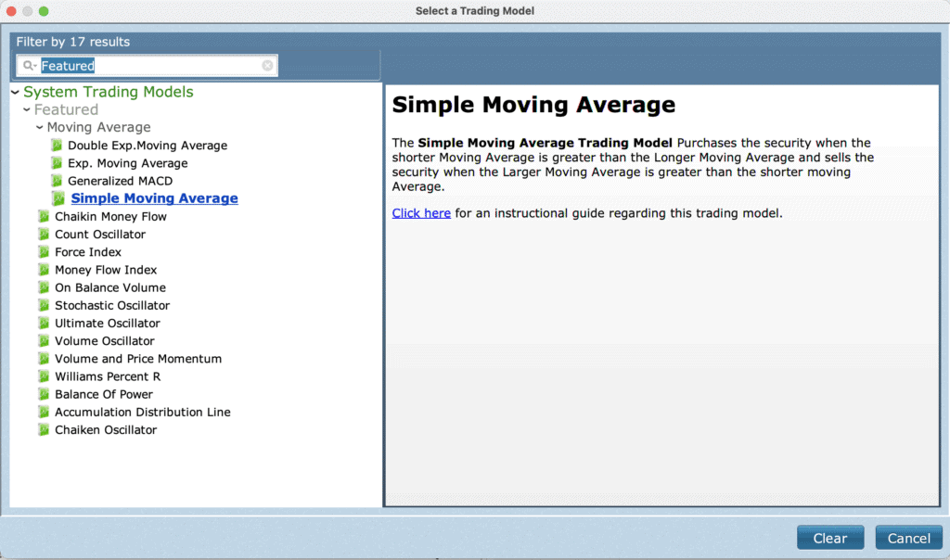Collapse the Featured folder node
The height and width of the screenshot is (560, 950).
click(x=27, y=109)
